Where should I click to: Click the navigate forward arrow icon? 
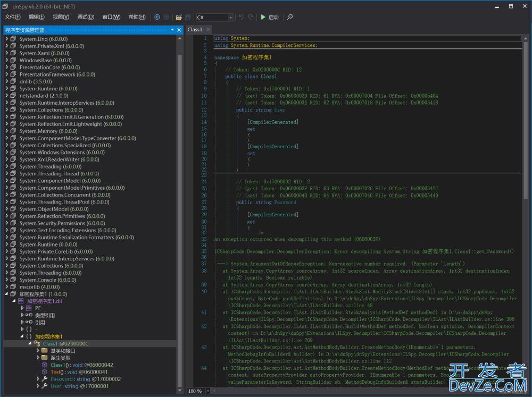166,17
